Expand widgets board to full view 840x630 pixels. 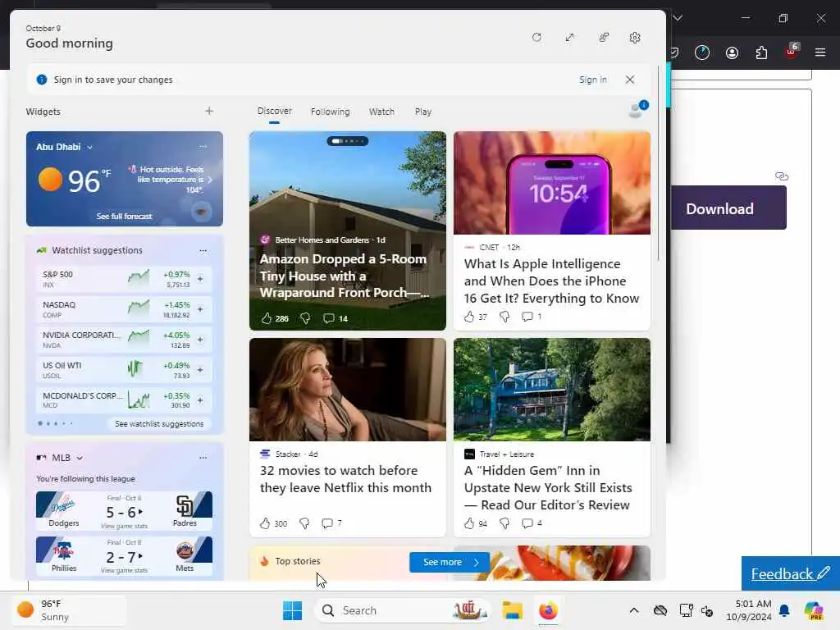pos(569,38)
